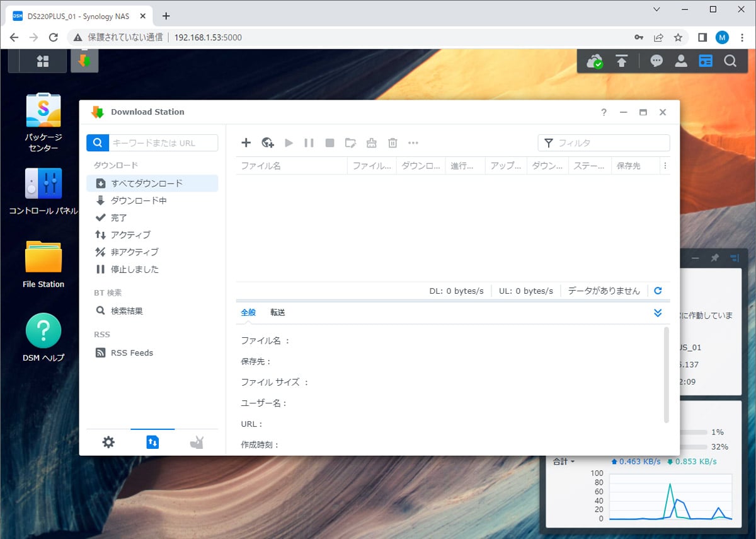Screen dimensions: 756x539
Task: Expand the 合計 dropdown in resource widget
Action: 564,461
